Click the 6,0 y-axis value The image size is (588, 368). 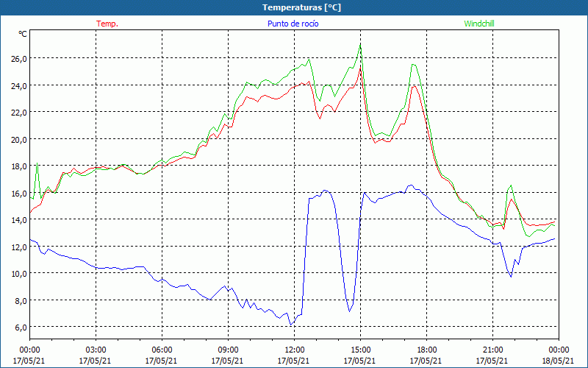[x=21, y=327]
